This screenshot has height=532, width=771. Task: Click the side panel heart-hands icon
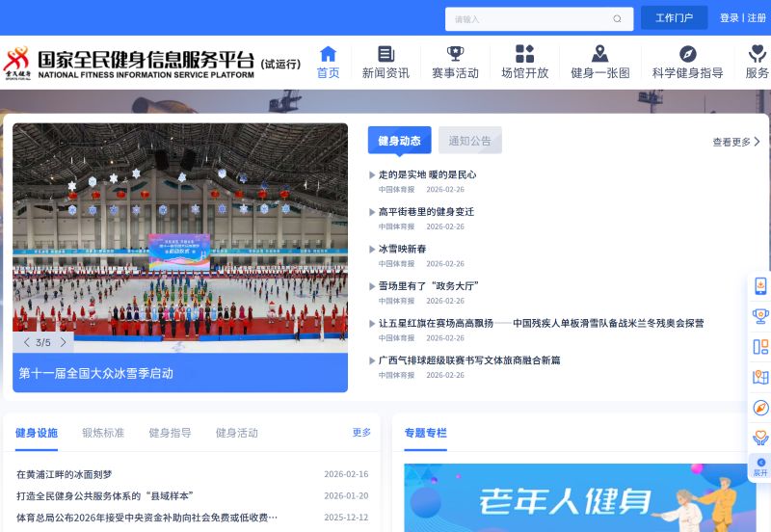click(760, 438)
